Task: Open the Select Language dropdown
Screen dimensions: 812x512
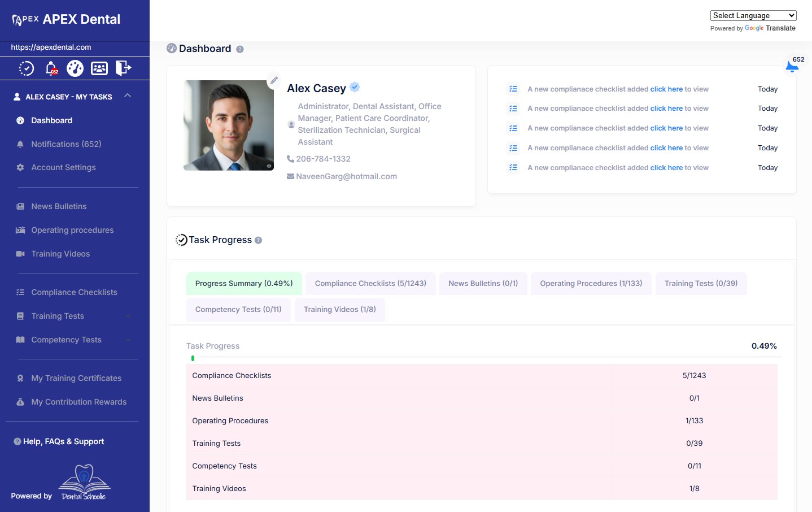Action: 753,15
